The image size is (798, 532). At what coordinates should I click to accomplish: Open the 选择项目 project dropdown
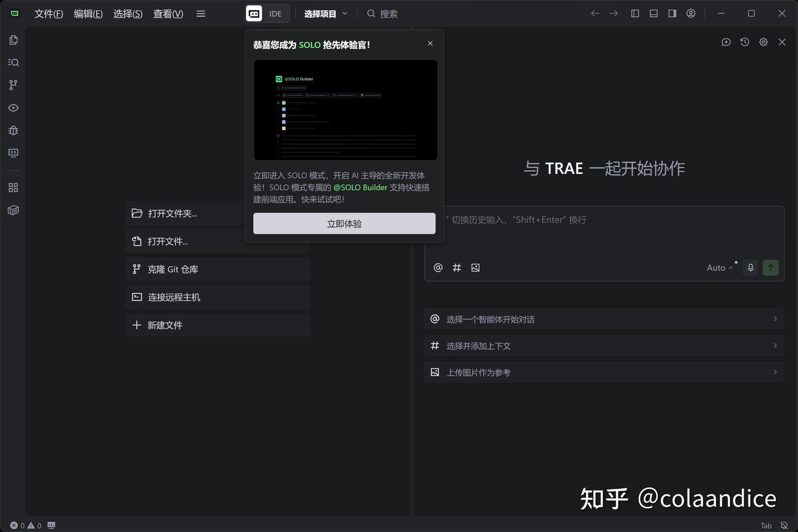(326, 13)
